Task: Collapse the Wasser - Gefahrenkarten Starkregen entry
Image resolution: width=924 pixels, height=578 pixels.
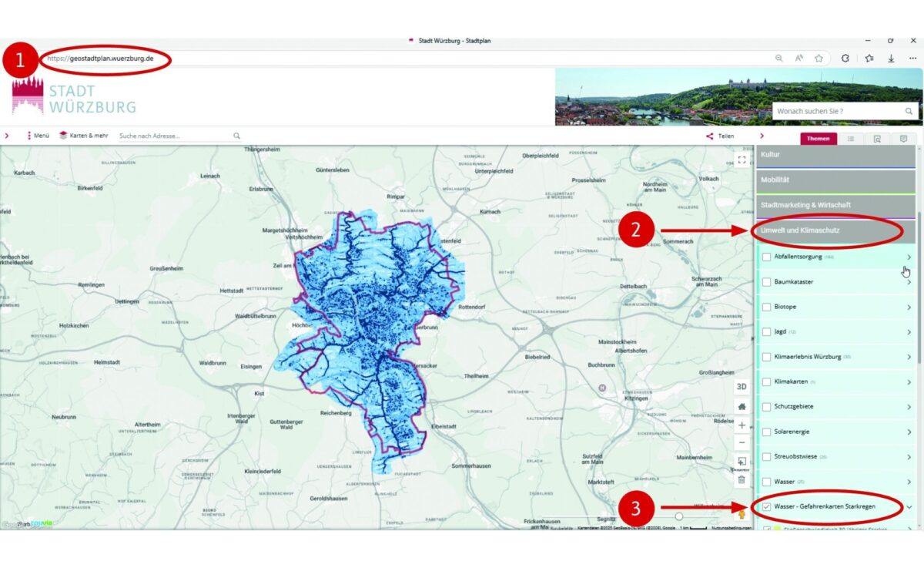Action: click(x=909, y=509)
